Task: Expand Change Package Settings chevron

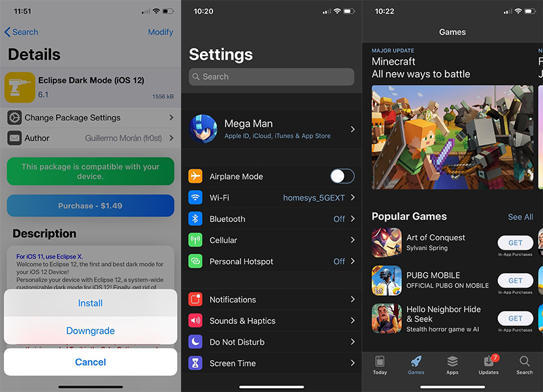Action: pyautogui.click(x=171, y=118)
